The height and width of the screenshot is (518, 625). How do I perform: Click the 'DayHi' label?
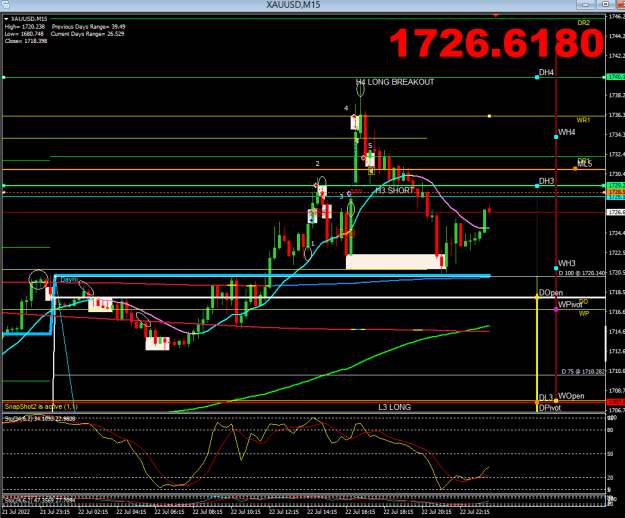pos(69,280)
